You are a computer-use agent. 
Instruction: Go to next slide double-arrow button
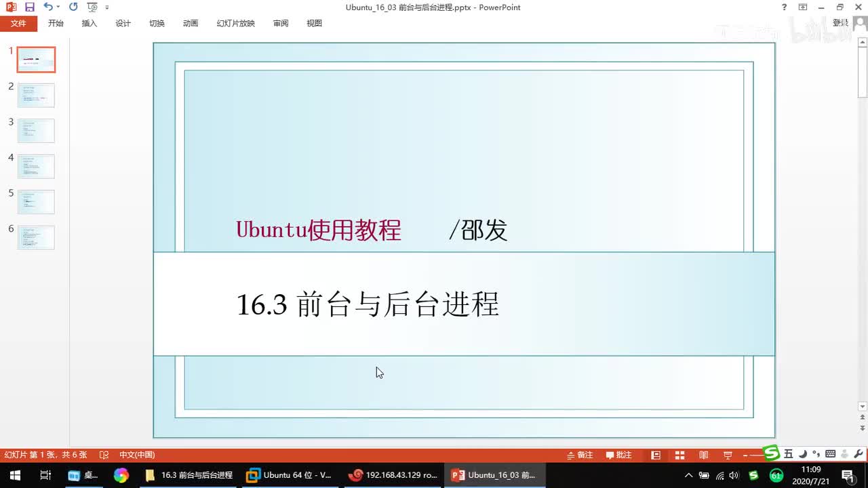point(863,429)
